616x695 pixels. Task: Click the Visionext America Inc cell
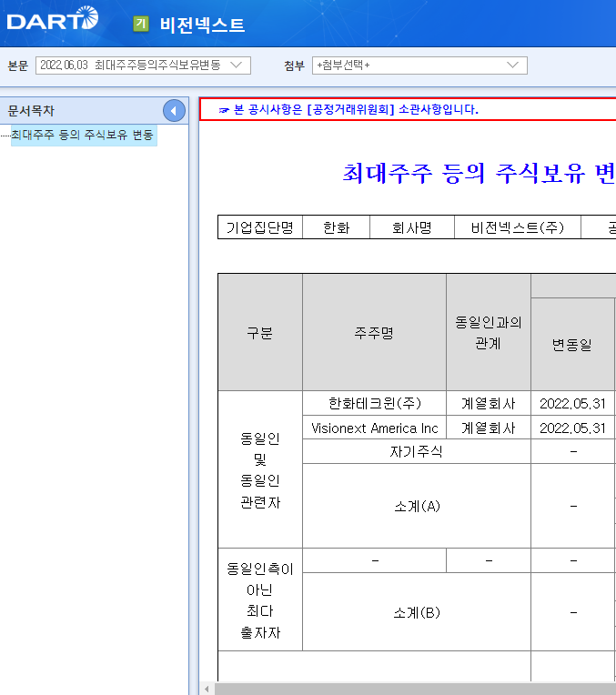[x=374, y=428]
